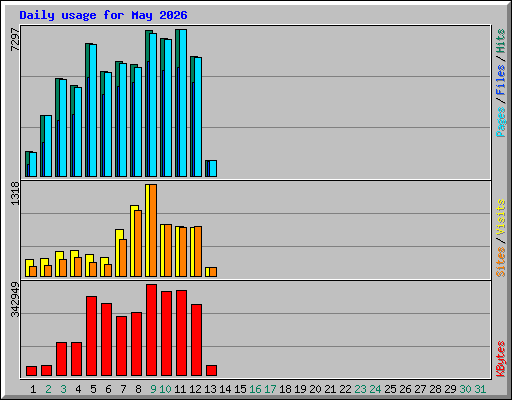
Task: Click day 19 on the axis
Action: pyautogui.click(x=300, y=389)
